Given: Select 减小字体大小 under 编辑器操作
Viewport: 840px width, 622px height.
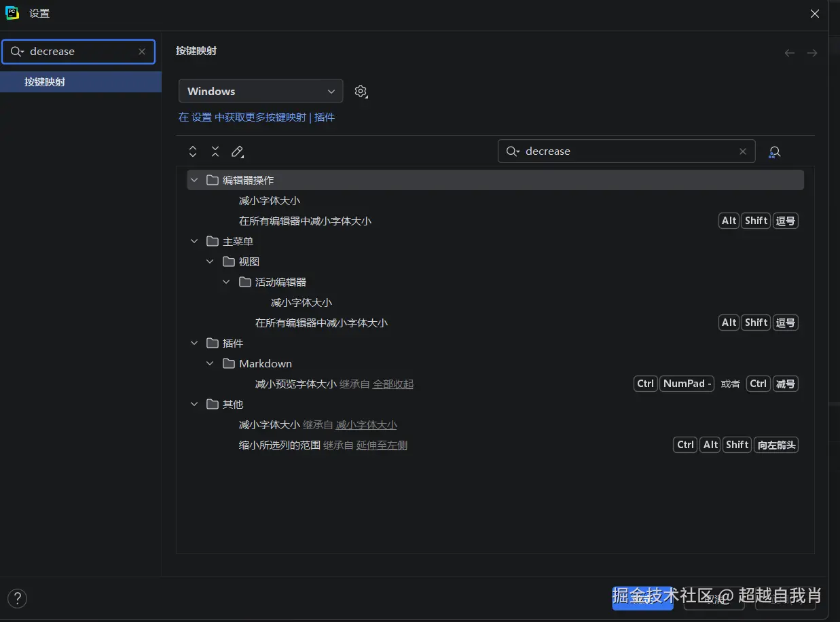Looking at the screenshot, I should coord(270,200).
